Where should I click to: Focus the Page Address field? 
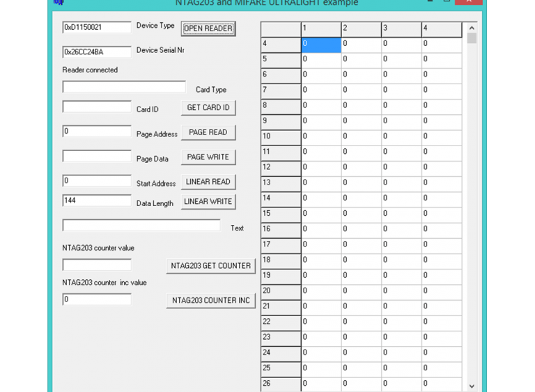pos(97,132)
